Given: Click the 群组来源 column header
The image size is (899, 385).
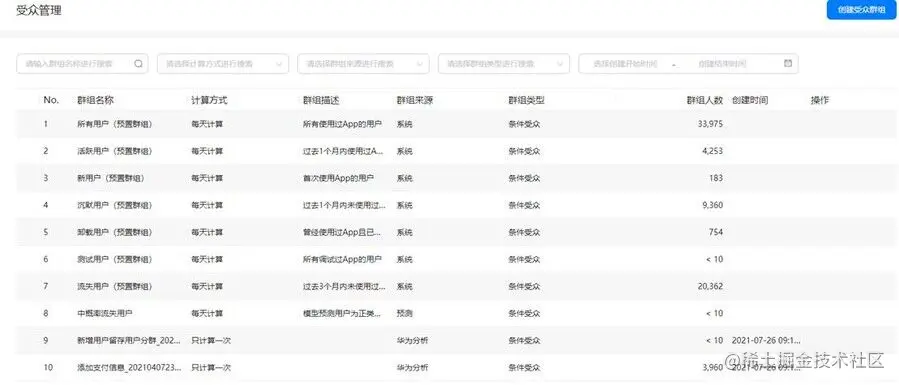Looking at the screenshot, I should 415,100.
